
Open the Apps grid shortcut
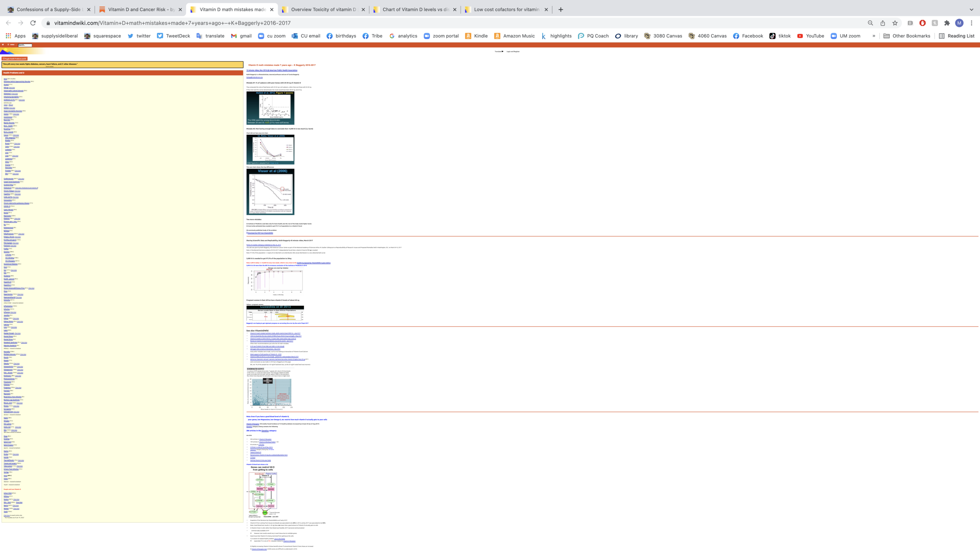[16, 36]
